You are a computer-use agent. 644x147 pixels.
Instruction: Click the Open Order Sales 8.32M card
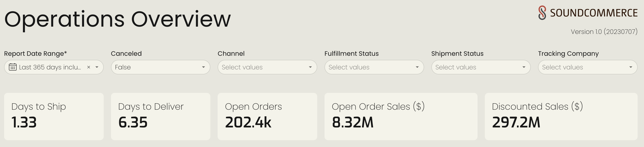tap(401, 117)
